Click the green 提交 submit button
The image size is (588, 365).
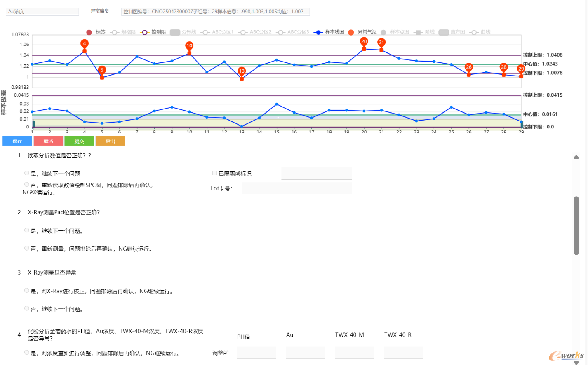click(x=79, y=141)
